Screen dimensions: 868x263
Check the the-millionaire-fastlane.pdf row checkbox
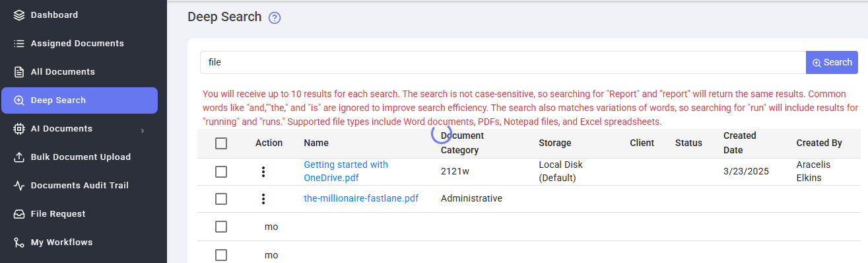click(x=221, y=199)
